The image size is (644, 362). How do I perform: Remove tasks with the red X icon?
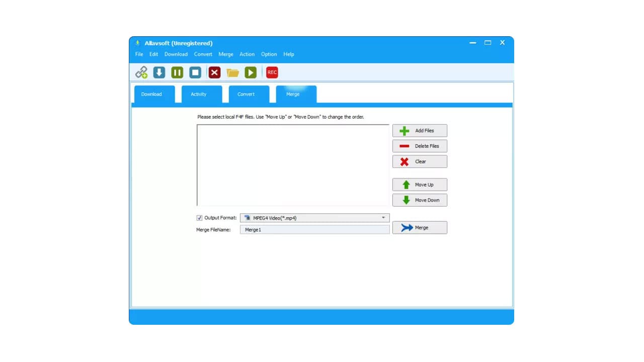point(214,72)
